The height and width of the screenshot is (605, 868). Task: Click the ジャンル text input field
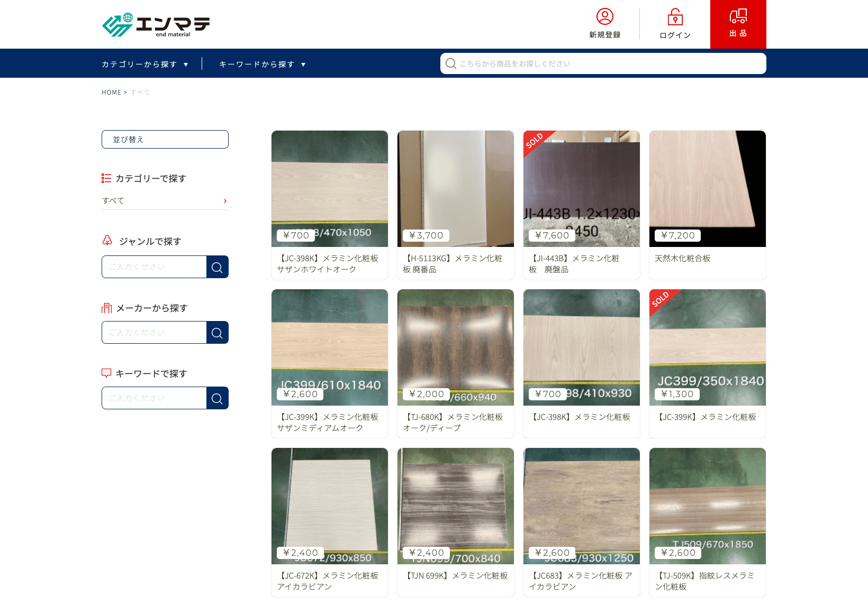tap(154, 267)
